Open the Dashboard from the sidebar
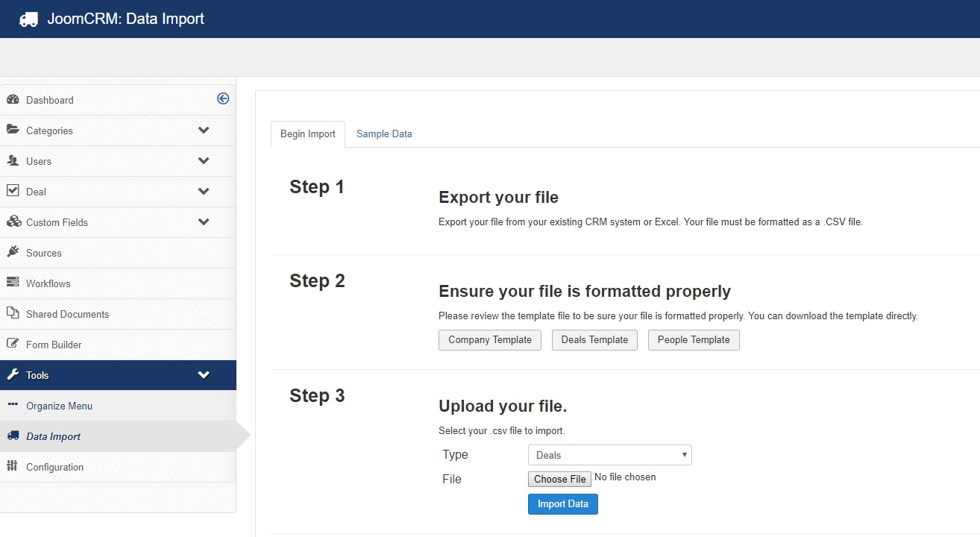This screenshot has height=537, width=980. (x=50, y=100)
